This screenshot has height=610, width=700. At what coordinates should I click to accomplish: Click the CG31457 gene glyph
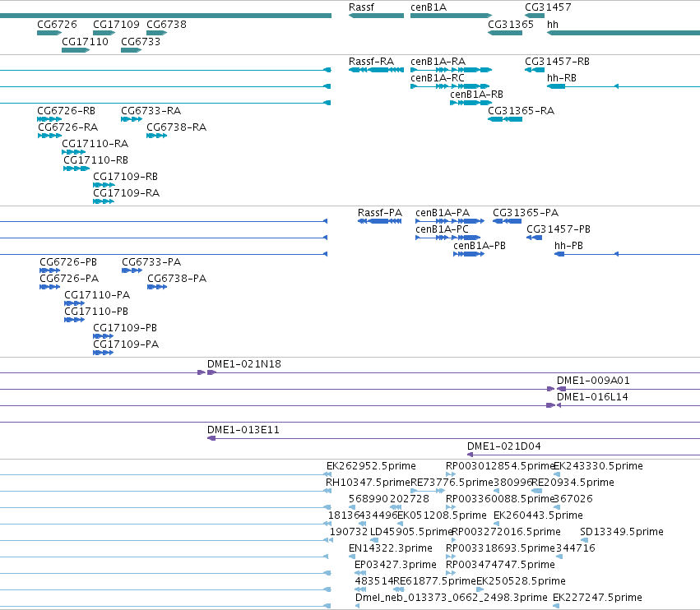(x=535, y=16)
